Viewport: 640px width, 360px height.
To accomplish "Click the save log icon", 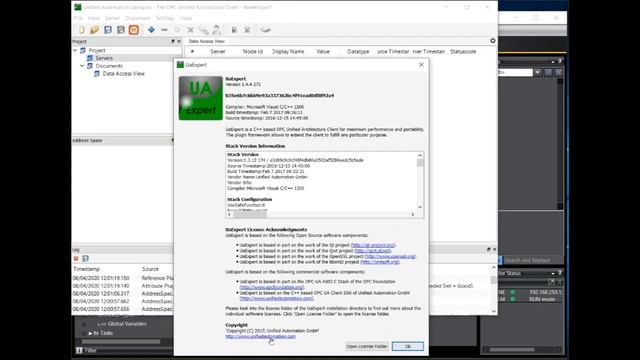I will click(85, 258).
